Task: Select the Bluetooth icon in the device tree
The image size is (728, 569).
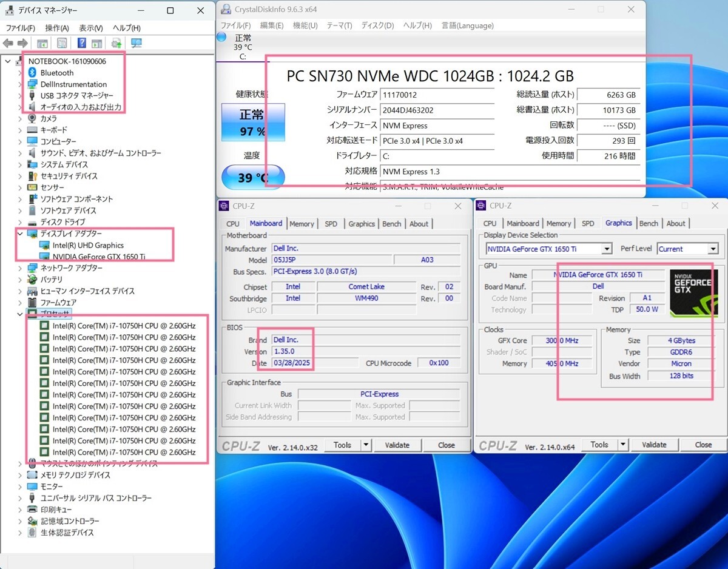Action: point(32,73)
